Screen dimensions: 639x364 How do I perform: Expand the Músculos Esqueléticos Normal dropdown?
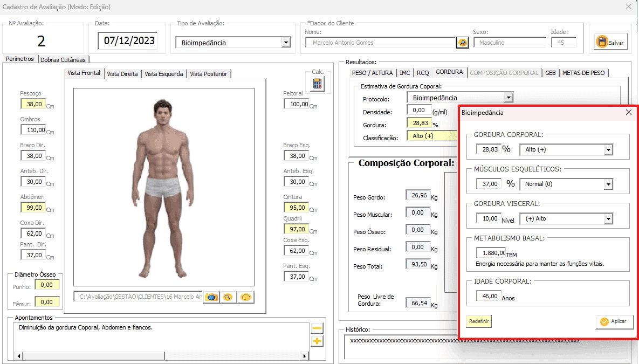tap(608, 184)
